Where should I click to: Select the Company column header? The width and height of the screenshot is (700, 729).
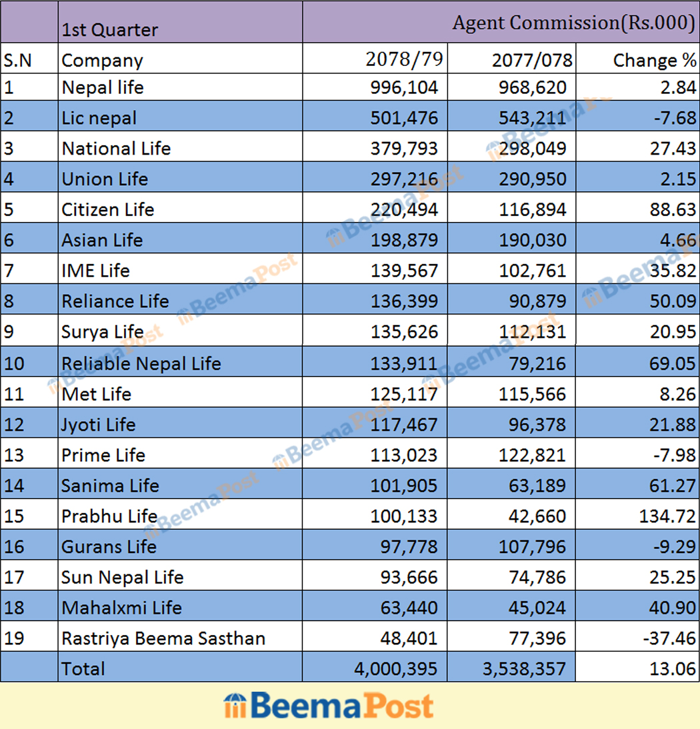tap(102, 61)
